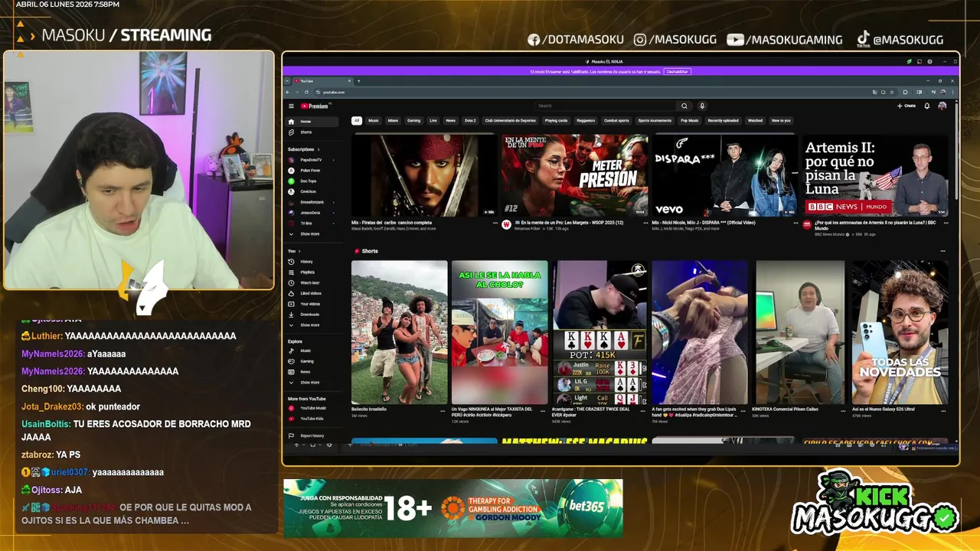The width and height of the screenshot is (980, 551).
Task: Go back with the browser back arrow
Action: pyautogui.click(x=289, y=92)
